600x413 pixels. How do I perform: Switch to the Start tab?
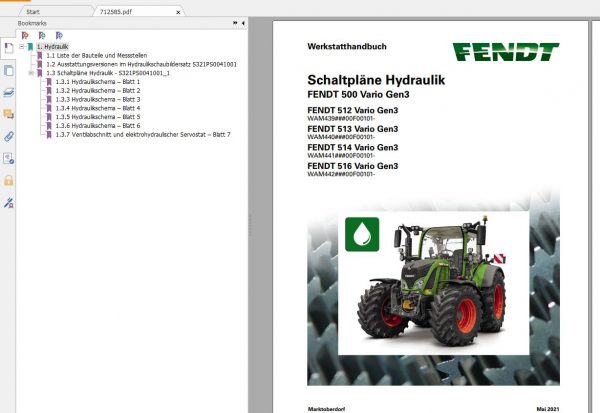point(33,12)
